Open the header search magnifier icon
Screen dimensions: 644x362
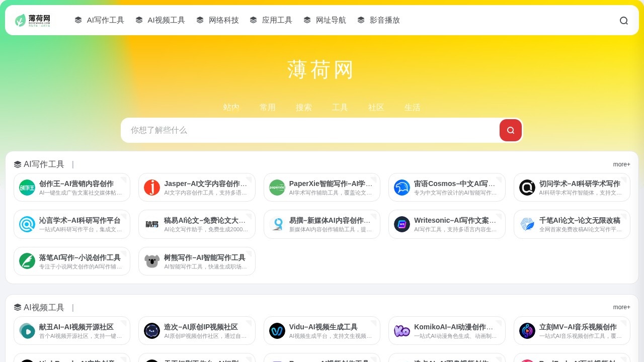624,21
